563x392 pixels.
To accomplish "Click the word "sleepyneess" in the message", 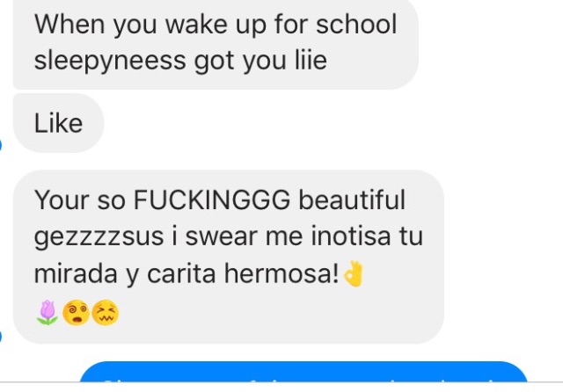I will (x=110, y=62).
